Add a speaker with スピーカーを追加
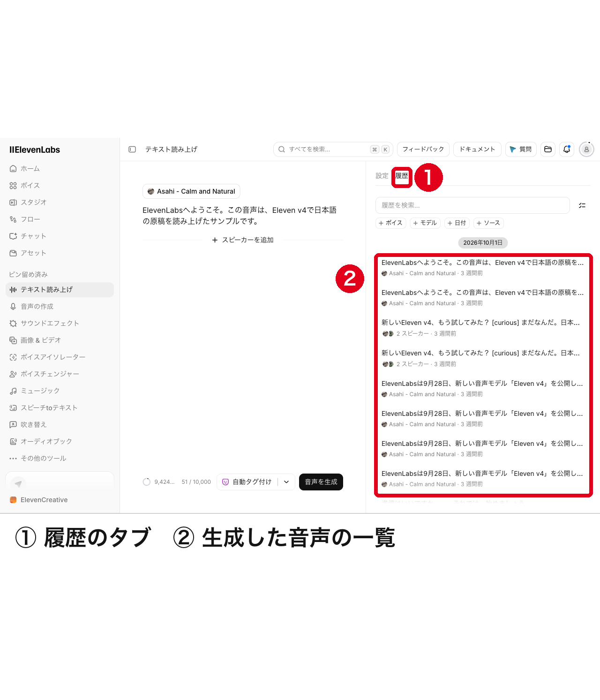Viewport: 600px width, 700px height. 243,240
